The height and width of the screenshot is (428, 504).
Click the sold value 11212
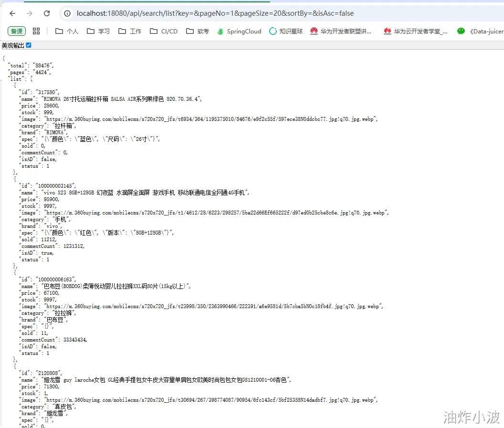tap(49, 239)
